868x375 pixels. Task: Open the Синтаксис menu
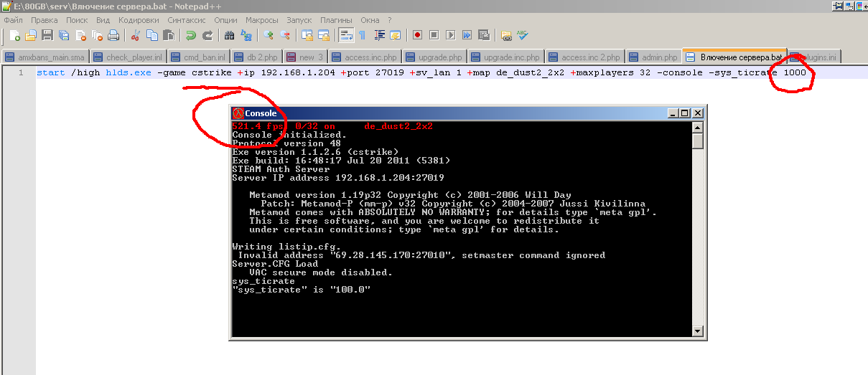187,20
